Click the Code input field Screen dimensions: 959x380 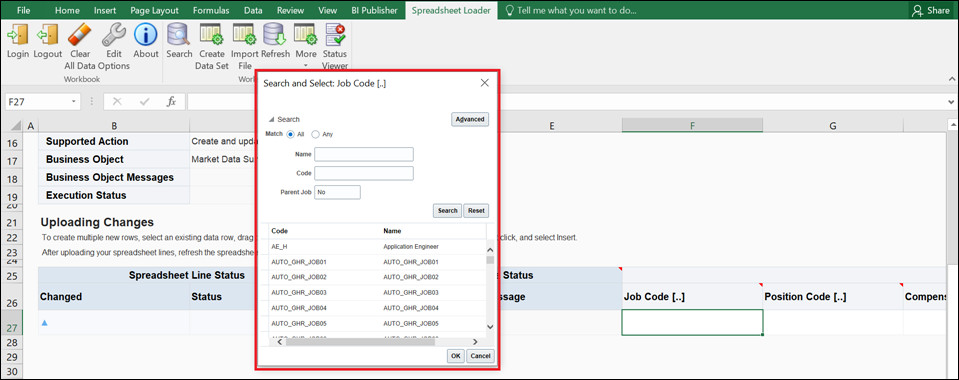point(364,173)
